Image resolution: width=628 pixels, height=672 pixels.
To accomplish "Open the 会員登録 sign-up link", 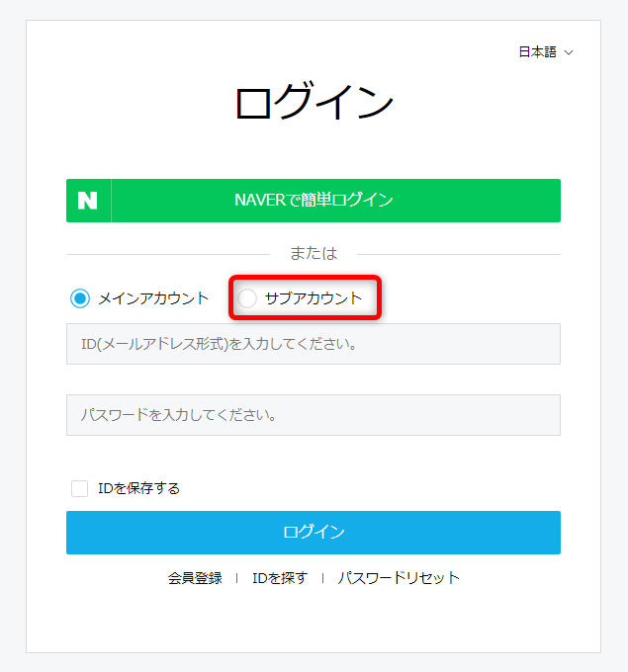I will coord(195,578).
